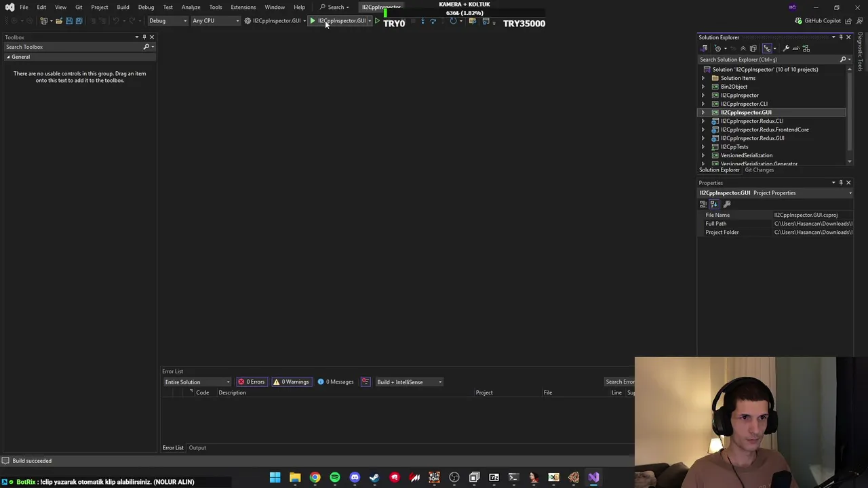The width and height of the screenshot is (868, 488).
Task: Expand the Il2CppTests project node
Action: [703, 147]
